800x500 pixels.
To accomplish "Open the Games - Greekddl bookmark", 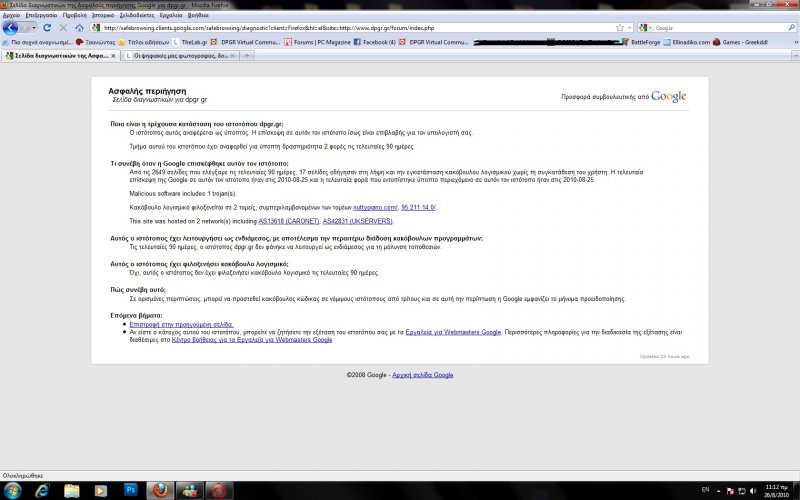I will [740, 42].
